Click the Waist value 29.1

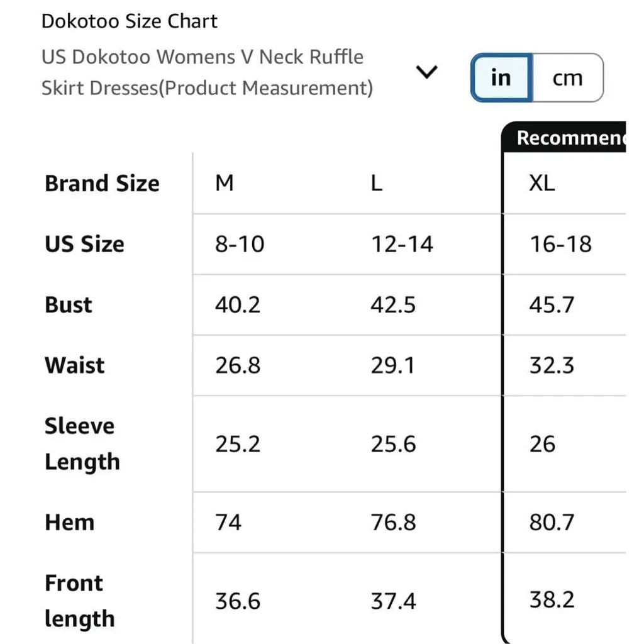tap(393, 365)
